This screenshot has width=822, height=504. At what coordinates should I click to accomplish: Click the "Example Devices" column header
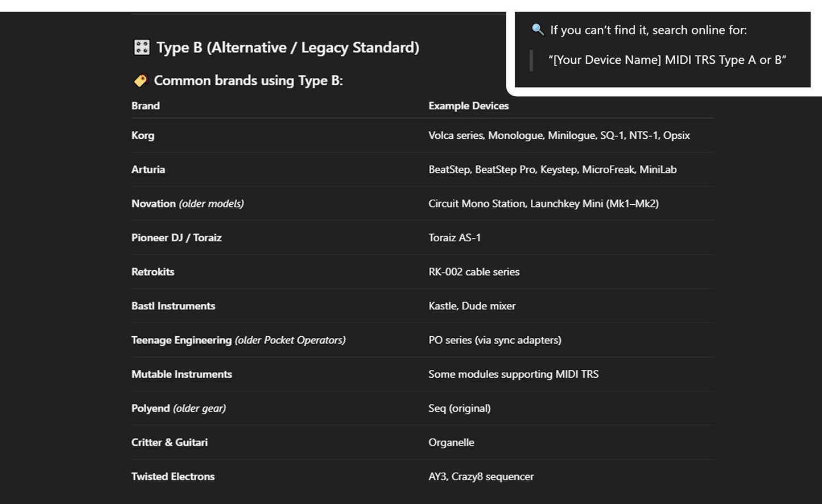click(x=468, y=106)
